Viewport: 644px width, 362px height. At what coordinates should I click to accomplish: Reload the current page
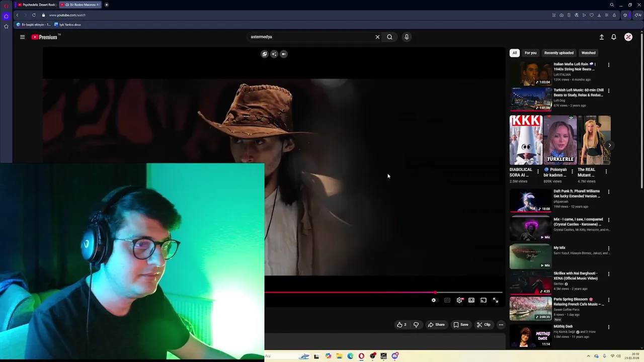[x=34, y=15]
